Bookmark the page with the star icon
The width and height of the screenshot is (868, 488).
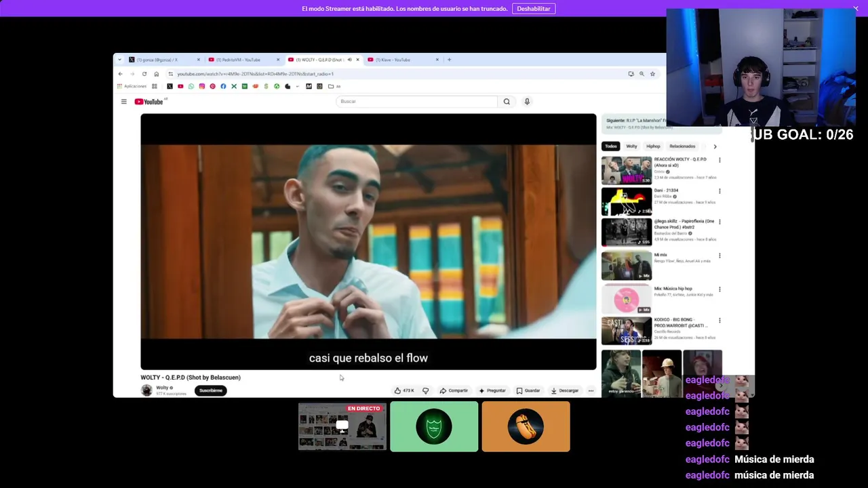[x=652, y=74]
